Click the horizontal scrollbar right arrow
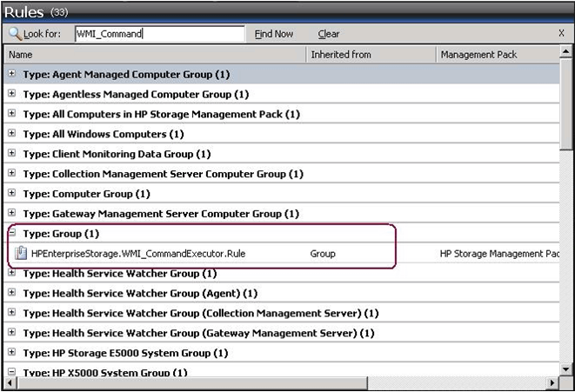Screen dimensions: 575x392 click(552, 383)
